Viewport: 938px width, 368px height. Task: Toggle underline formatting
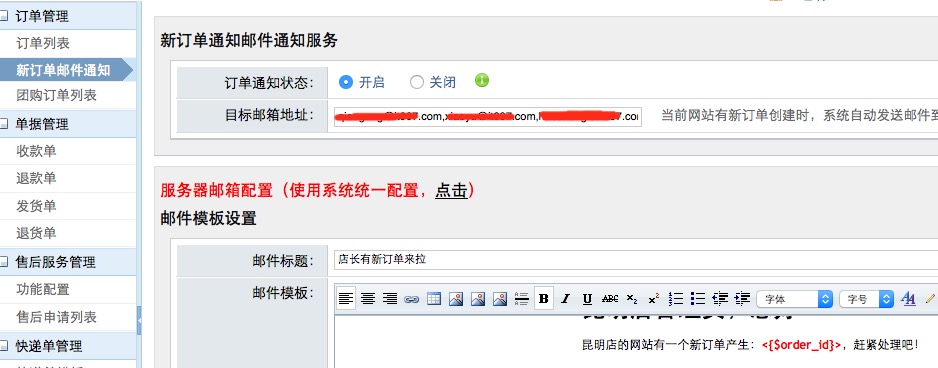tap(587, 299)
